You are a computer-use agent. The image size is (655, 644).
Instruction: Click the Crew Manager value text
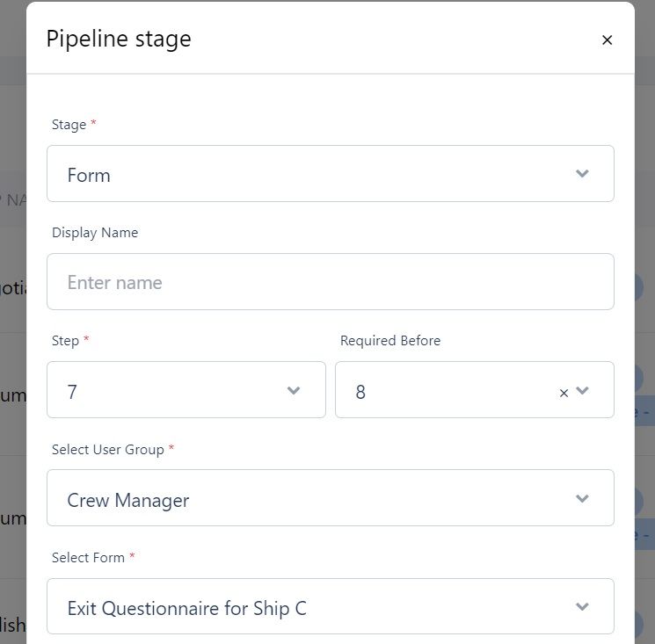[x=128, y=501]
